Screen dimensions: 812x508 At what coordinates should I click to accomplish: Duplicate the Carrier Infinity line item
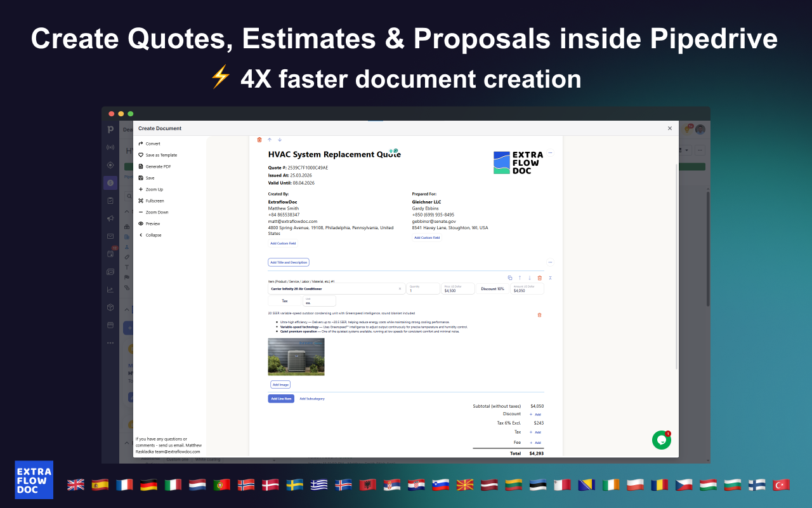click(x=510, y=277)
